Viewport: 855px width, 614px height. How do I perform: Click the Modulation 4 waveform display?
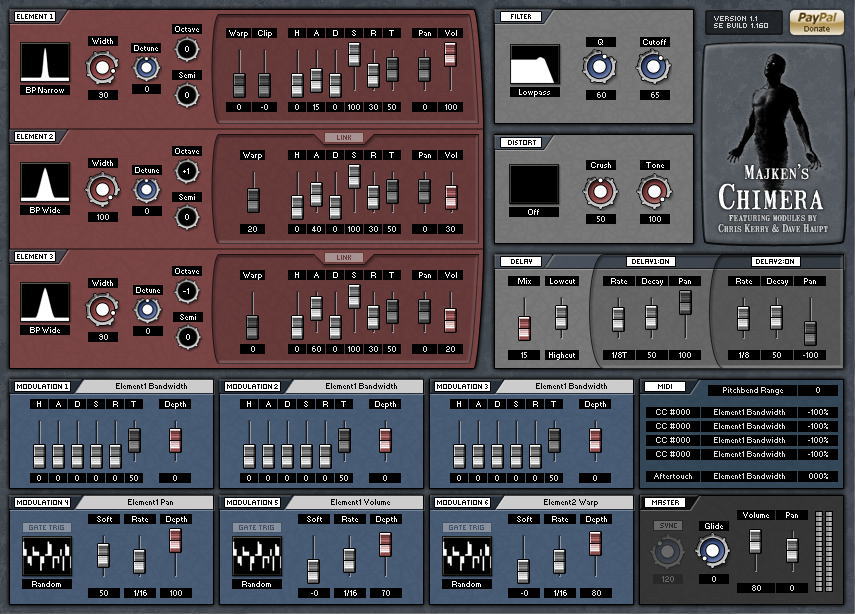pyautogui.click(x=47, y=556)
